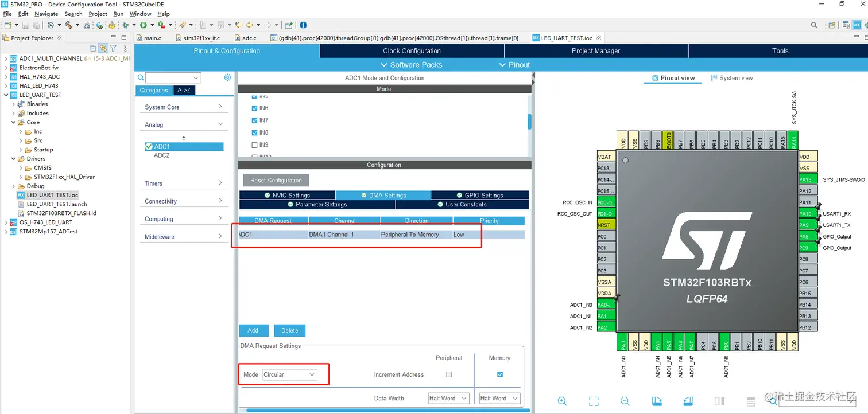
Task: Click the Search magnifier in top-right toolbar
Action: 814,25
